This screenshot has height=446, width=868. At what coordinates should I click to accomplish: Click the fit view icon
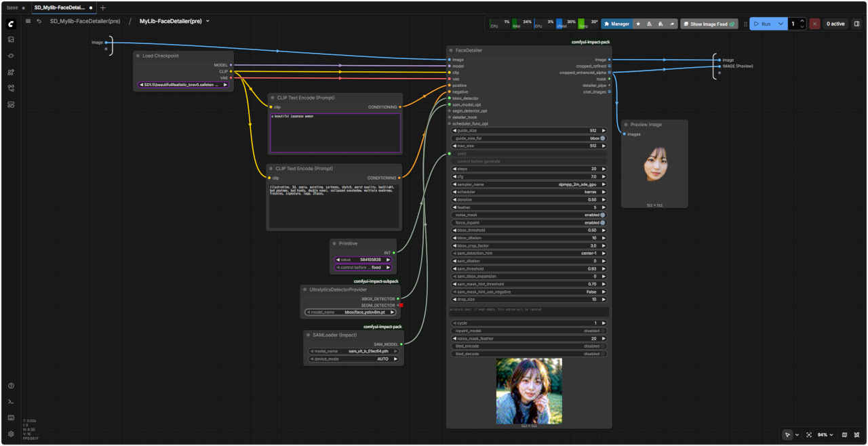[x=809, y=434]
